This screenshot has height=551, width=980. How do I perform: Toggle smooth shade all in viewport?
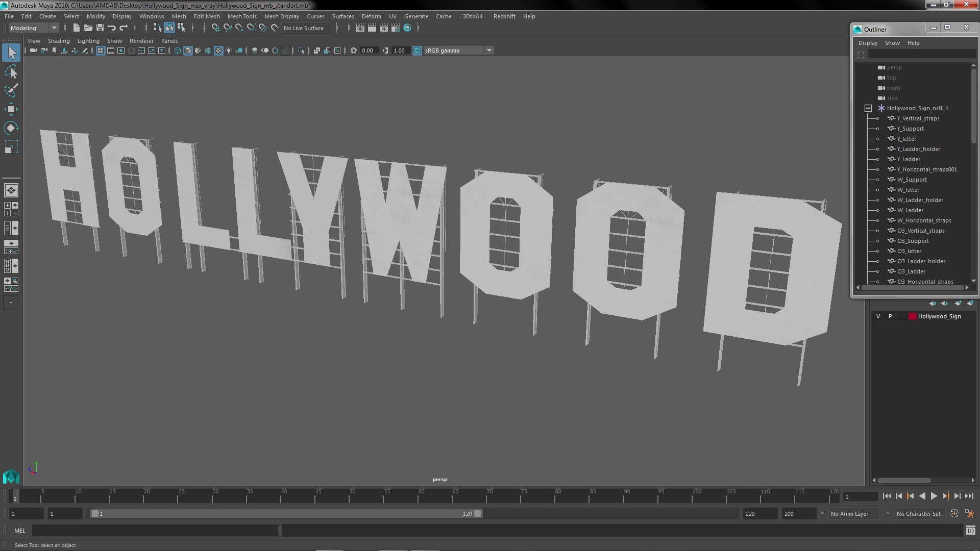tap(188, 51)
